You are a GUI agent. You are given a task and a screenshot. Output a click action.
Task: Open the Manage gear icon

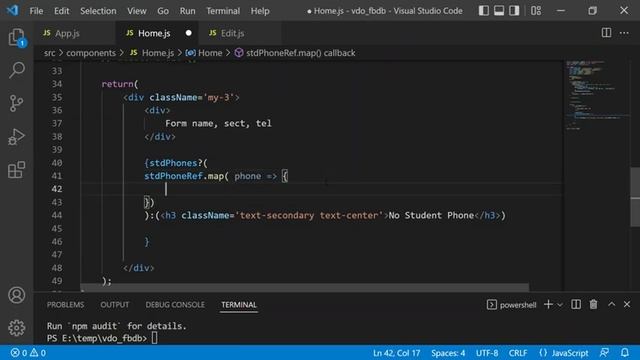[x=16, y=327]
